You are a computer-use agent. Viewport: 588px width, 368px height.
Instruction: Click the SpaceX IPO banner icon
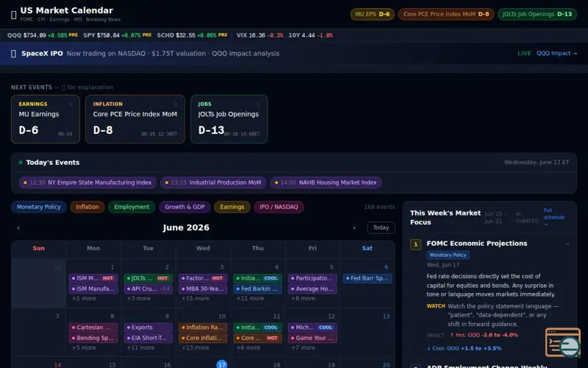13,54
